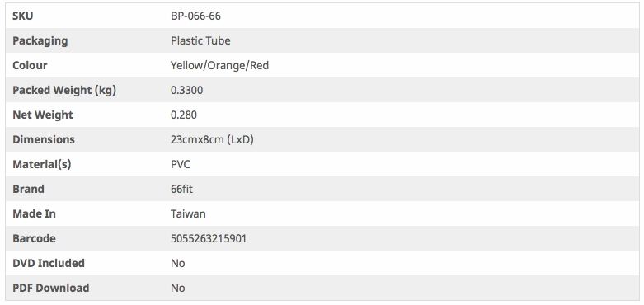This screenshot has height=305, width=644.
Task: Click the Packed Weight (kg) label
Action: (x=64, y=90)
